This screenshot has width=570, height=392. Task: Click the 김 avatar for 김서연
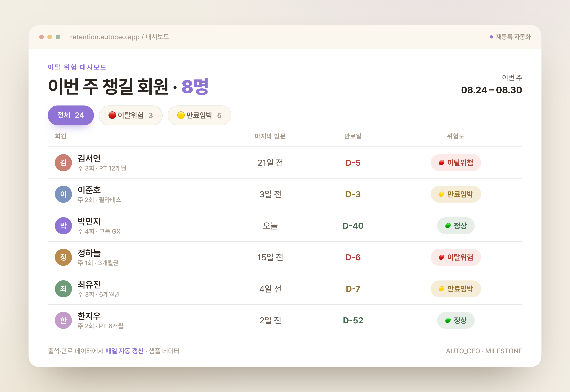pos(63,163)
